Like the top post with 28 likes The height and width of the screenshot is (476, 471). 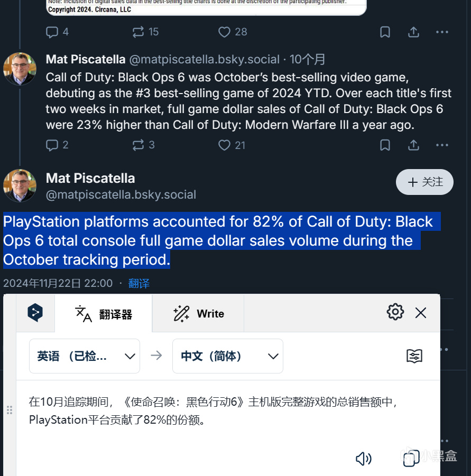(225, 32)
